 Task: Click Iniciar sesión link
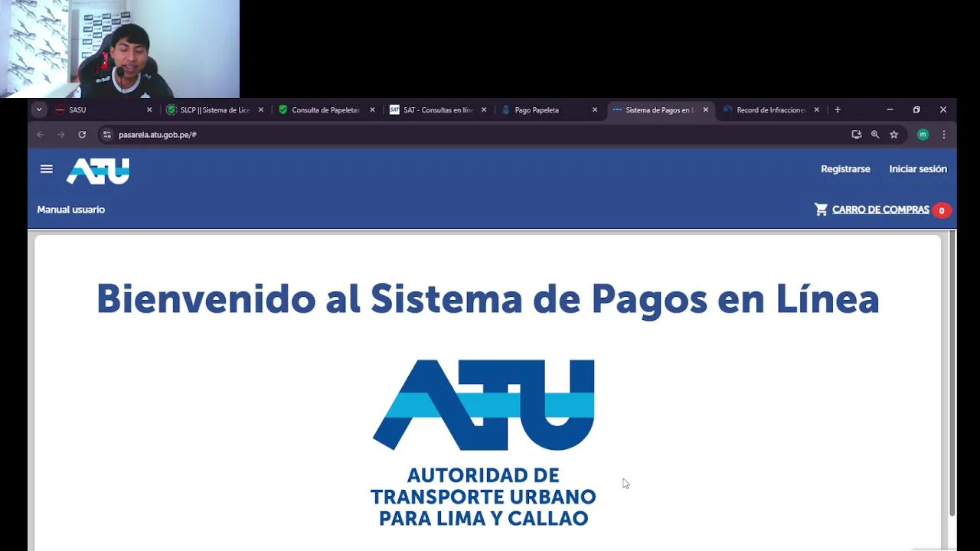918,169
